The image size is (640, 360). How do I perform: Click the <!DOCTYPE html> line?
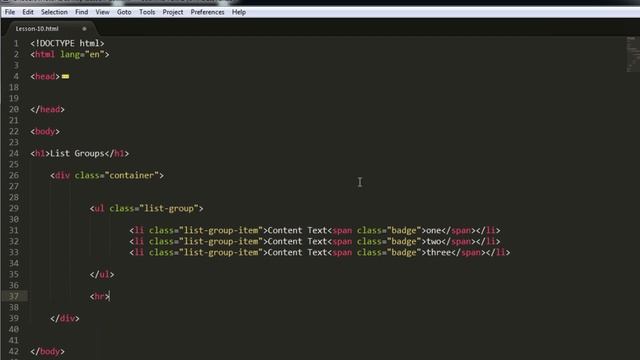click(x=67, y=43)
